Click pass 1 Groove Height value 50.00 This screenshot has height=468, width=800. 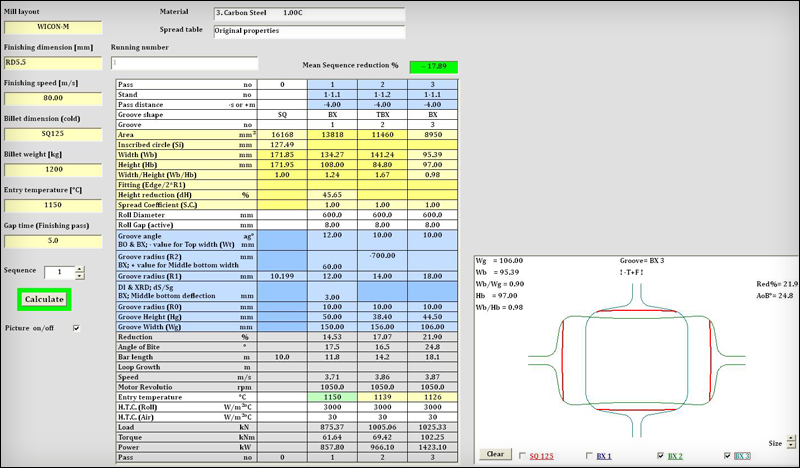pos(332,317)
